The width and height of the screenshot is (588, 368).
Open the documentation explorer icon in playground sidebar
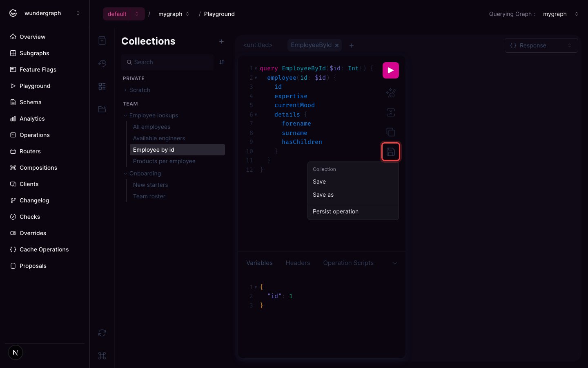(x=102, y=40)
